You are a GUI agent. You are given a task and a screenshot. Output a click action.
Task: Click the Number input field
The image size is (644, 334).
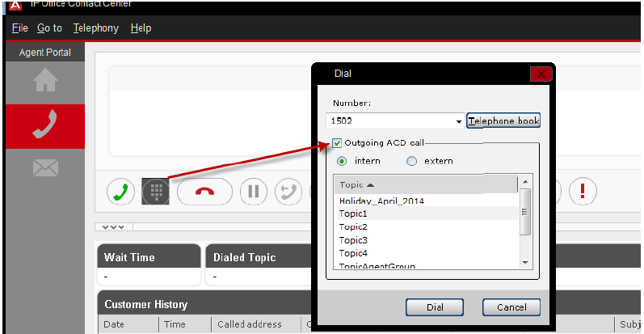pos(390,121)
